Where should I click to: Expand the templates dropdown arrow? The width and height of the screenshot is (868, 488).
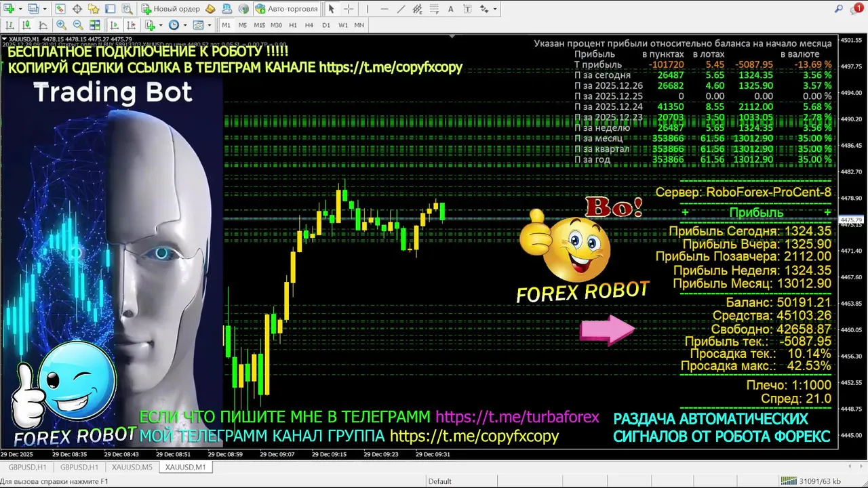click(x=209, y=25)
